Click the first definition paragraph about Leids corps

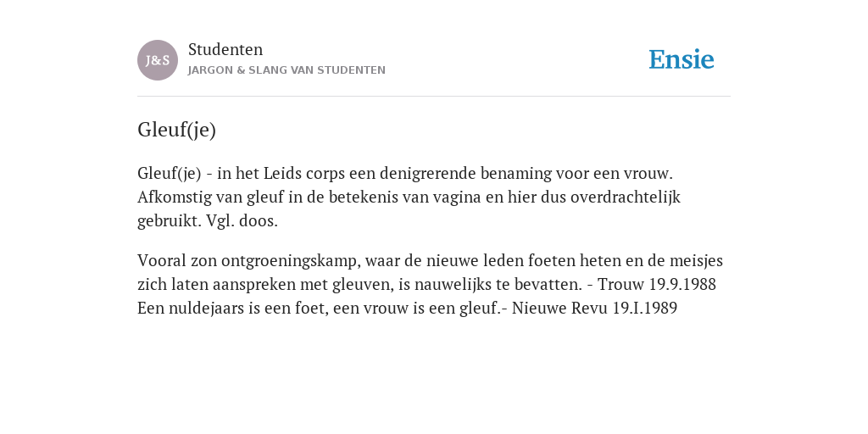(x=409, y=197)
